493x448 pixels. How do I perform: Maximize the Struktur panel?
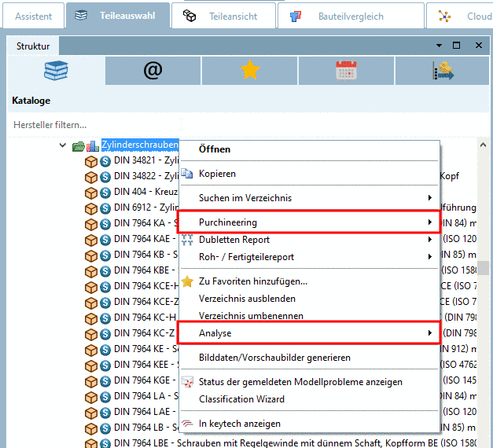pyautogui.click(x=456, y=46)
